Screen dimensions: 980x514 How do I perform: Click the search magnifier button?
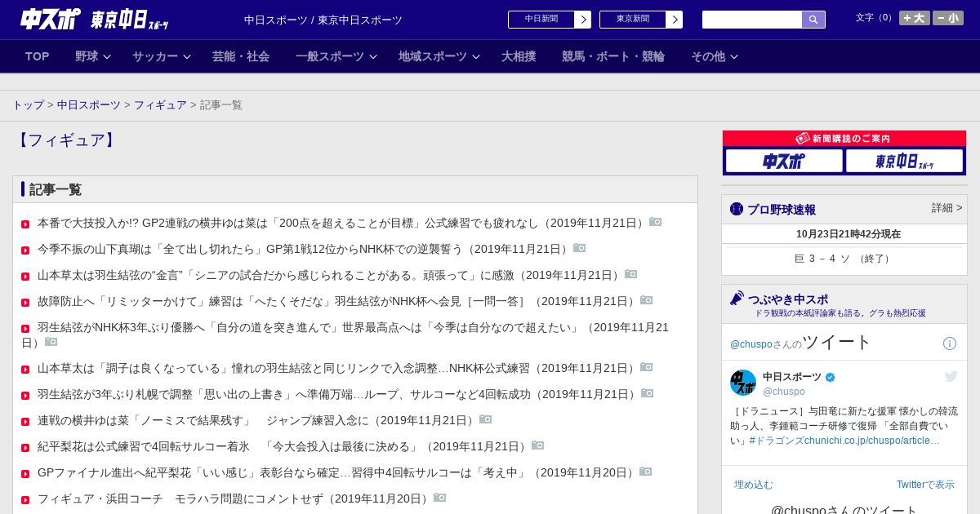tap(813, 20)
